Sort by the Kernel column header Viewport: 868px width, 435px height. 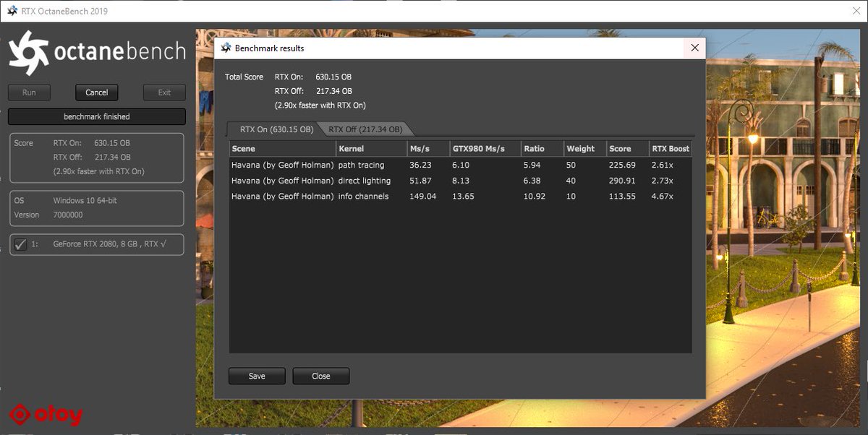[372, 148]
